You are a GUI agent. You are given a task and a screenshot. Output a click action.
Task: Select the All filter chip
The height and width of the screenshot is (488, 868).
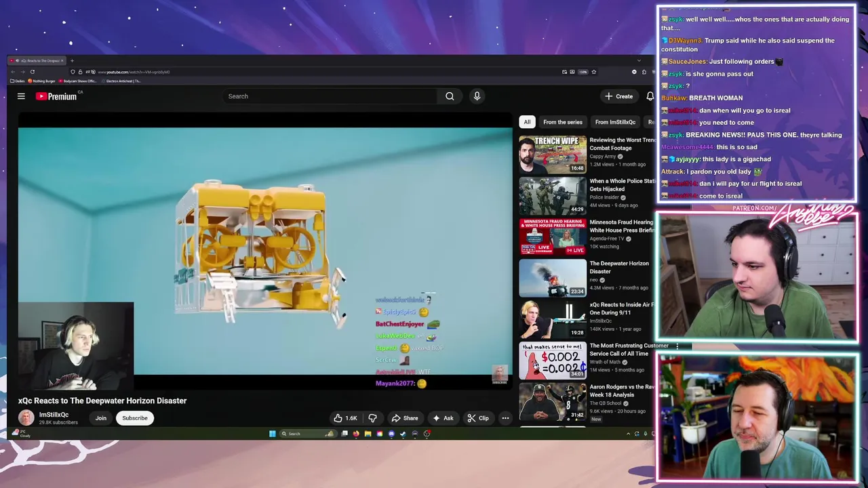tap(527, 122)
